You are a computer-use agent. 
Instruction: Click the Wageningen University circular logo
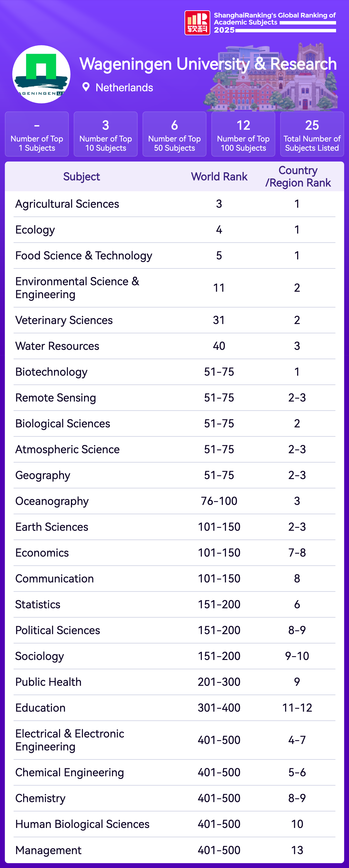[x=41, y=74]
